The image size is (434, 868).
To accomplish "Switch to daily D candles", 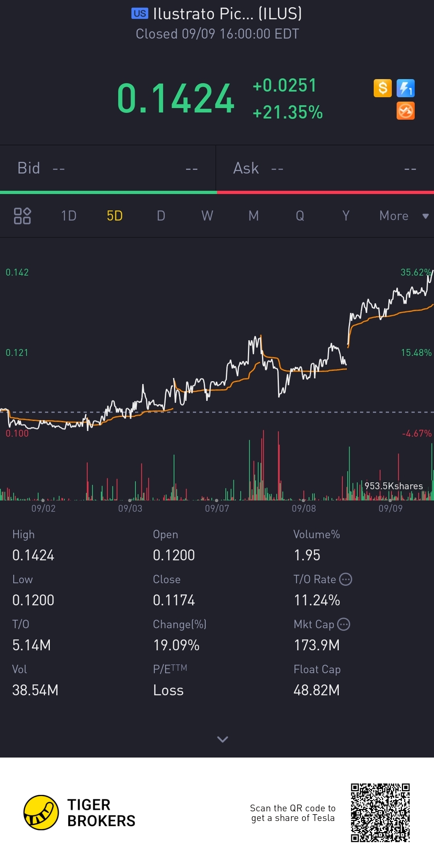I will point(161,216).
